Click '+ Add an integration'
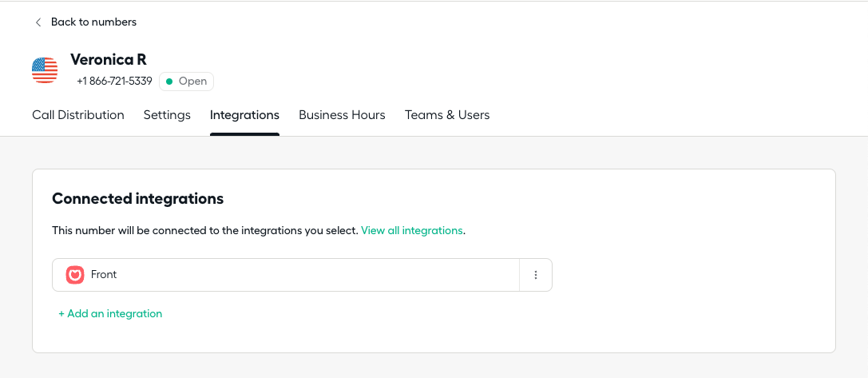 coord(110,314)
